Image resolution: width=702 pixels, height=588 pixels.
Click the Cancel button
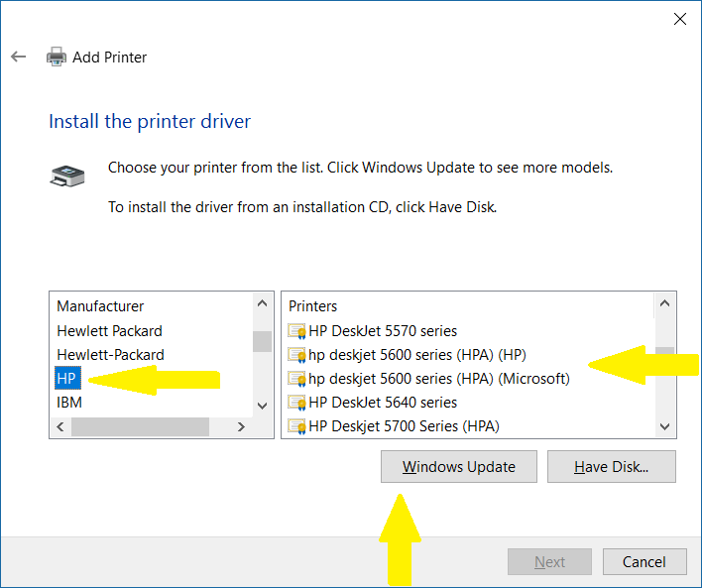[644, 561]
